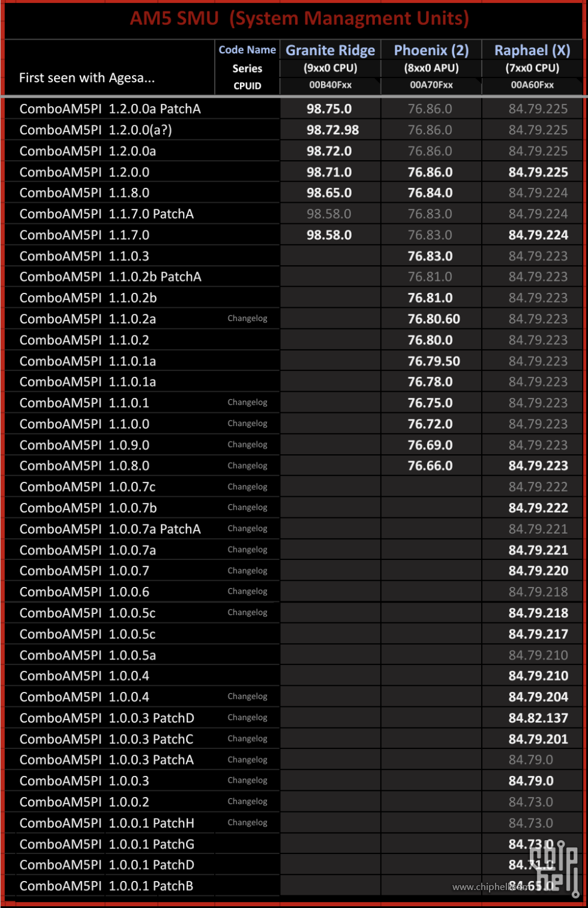Click row label ComboAM5PI 1.0.0.1 PatchG
This screenshot has width=588, height=908.
coord(107,844)
